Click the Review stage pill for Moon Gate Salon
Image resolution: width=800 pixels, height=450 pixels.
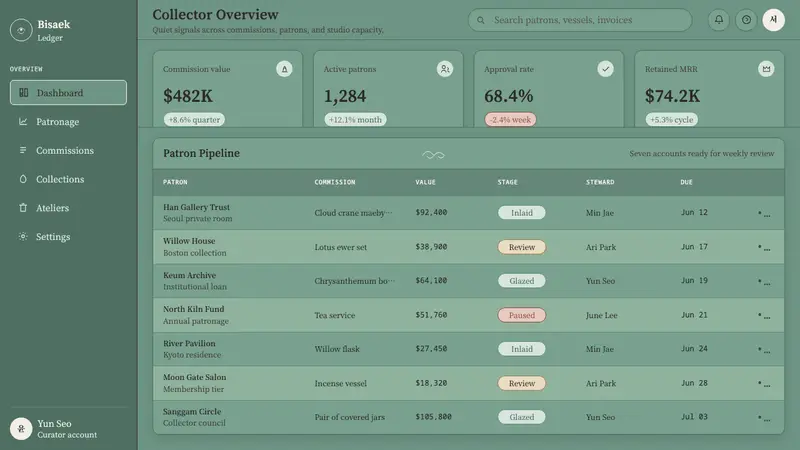(521, 383)
